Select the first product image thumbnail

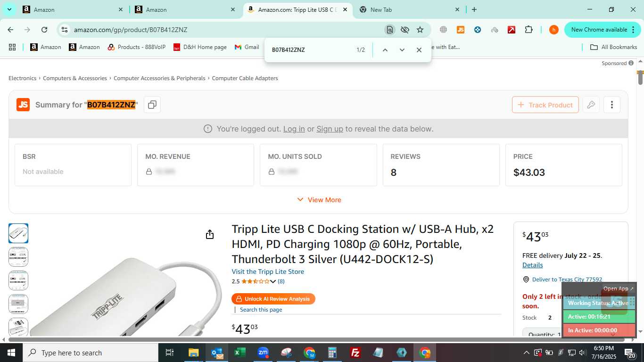18,233
